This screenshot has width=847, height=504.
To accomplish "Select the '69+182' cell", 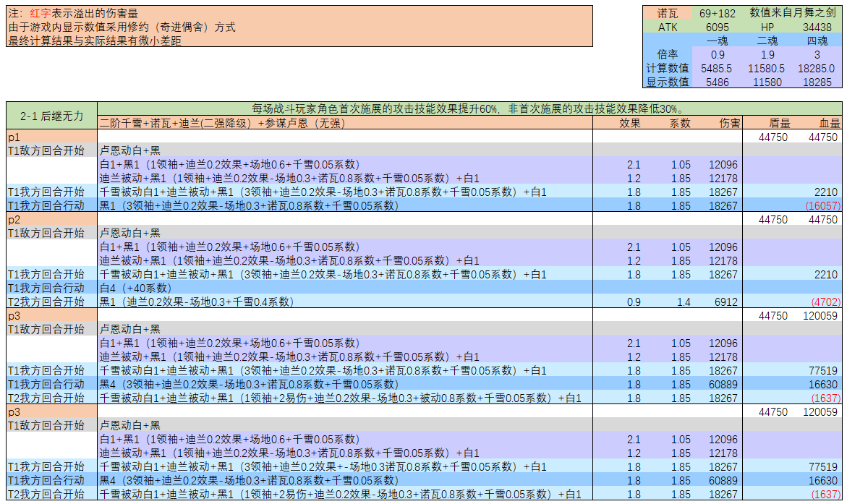I will point(718,13).
